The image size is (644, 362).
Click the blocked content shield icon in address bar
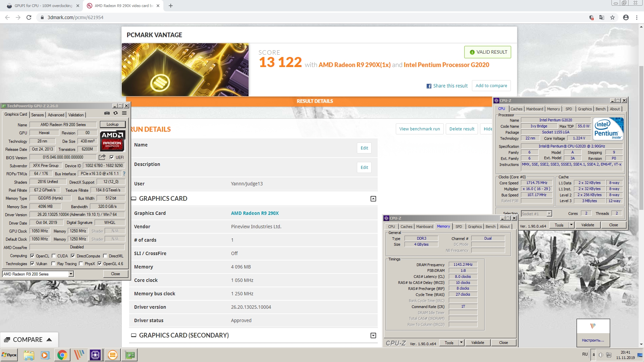point(591,17)
